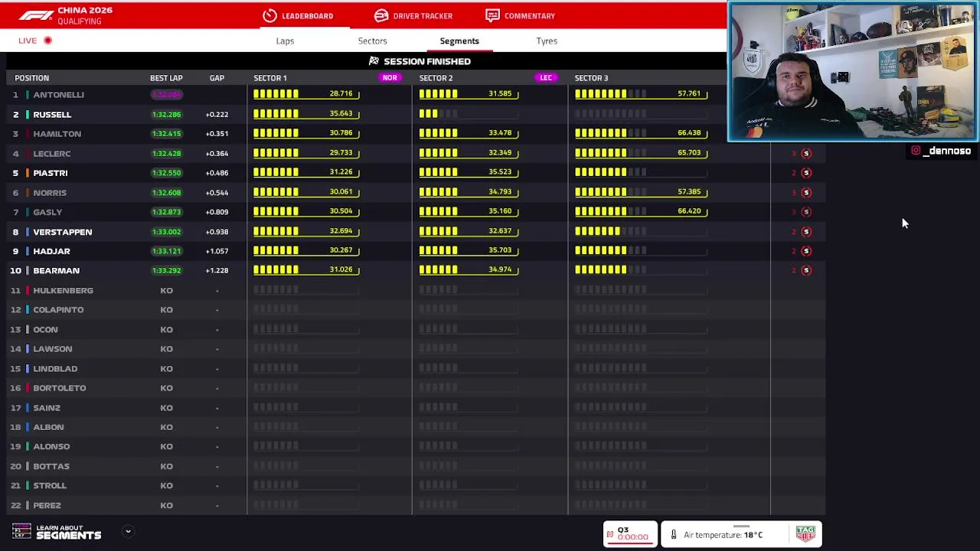Click the Commentary speech bubble icon
Screen dimensions: 980x551
click(x=492, y=15)
